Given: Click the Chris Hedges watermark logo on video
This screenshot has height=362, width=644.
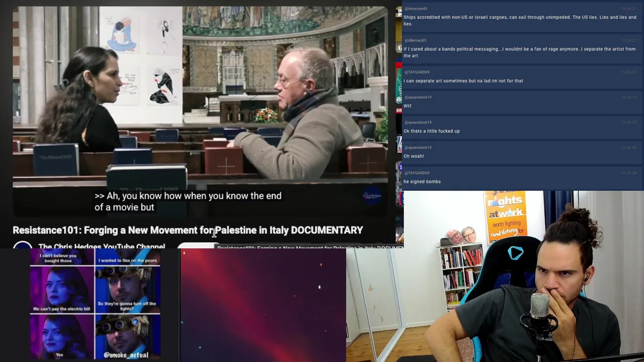Looking at the screenshot, I should [372, 196].
